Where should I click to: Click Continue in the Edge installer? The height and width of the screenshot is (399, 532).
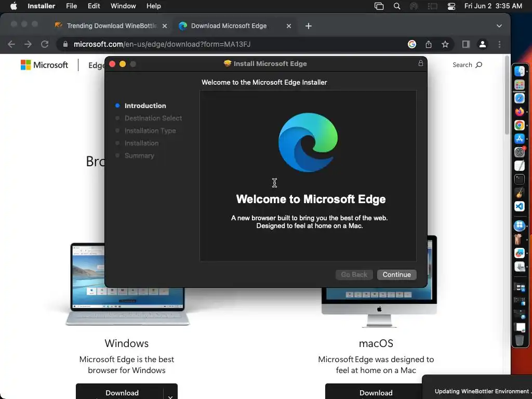tap(396, 274)
